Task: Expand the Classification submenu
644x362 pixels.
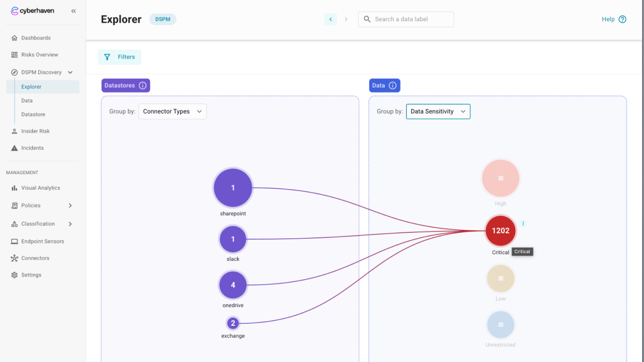Action: point(70,224)
